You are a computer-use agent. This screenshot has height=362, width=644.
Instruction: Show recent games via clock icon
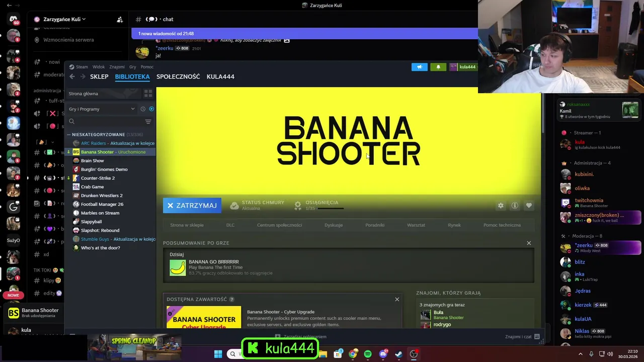pyautogui.click(x=143, y=109)
